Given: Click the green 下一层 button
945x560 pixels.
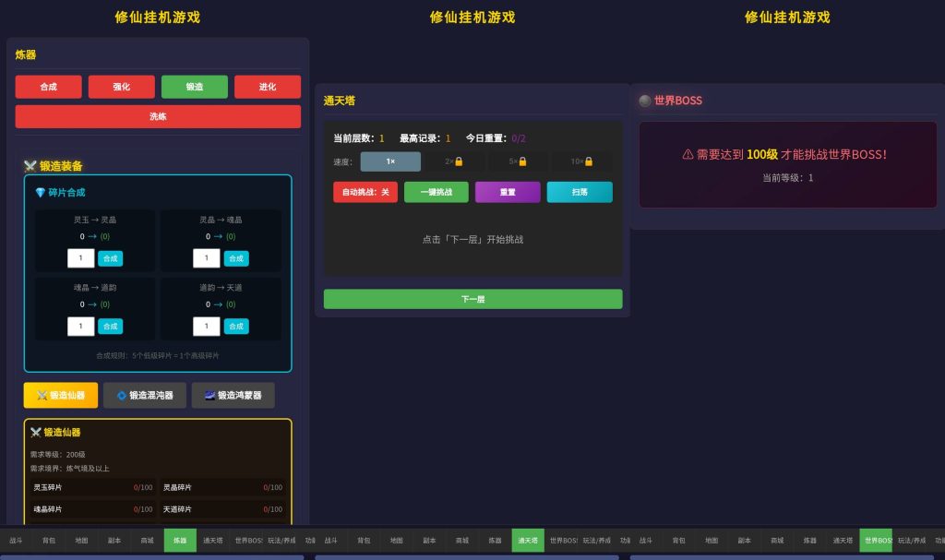Looking at the screenshot, I should [473, 299].
